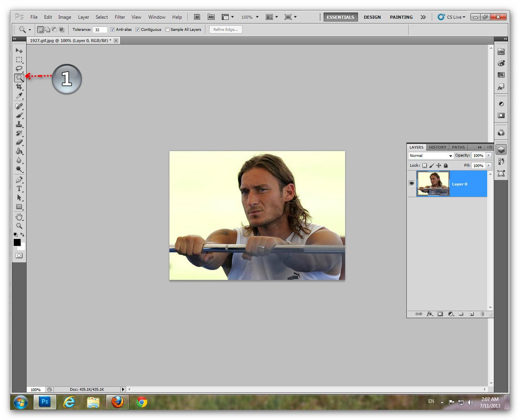Enable New Selection mode
The width and height of the screenshot is (520, 420).
point(40,30)
